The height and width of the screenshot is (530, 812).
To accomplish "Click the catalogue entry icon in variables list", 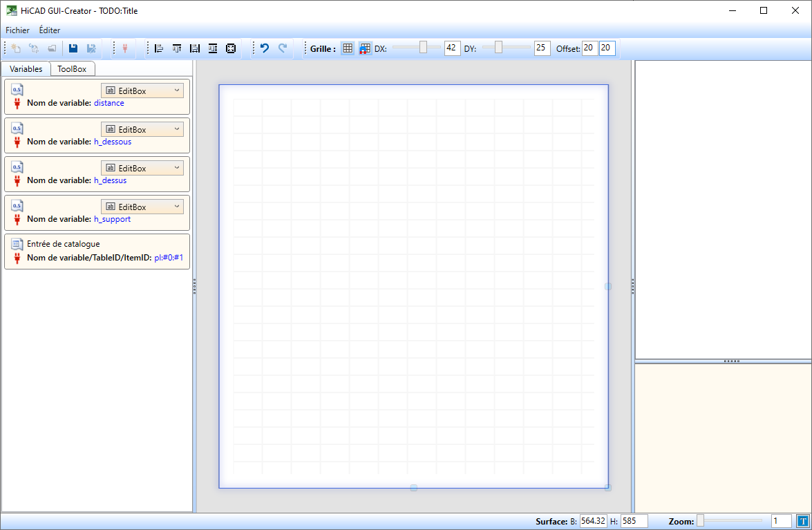I will click(17, 244).
